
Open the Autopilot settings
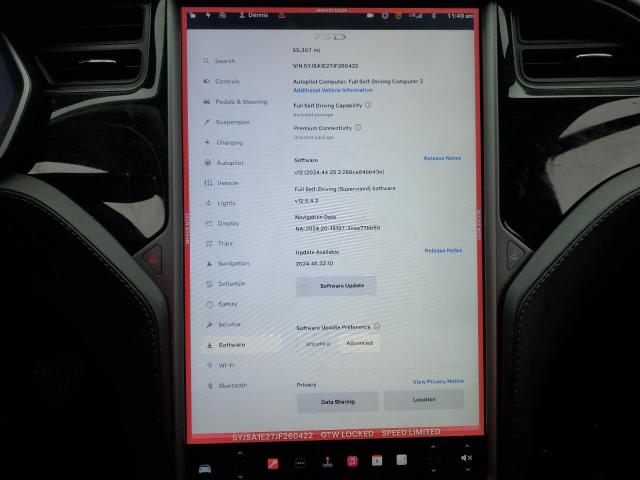[224, 163]
